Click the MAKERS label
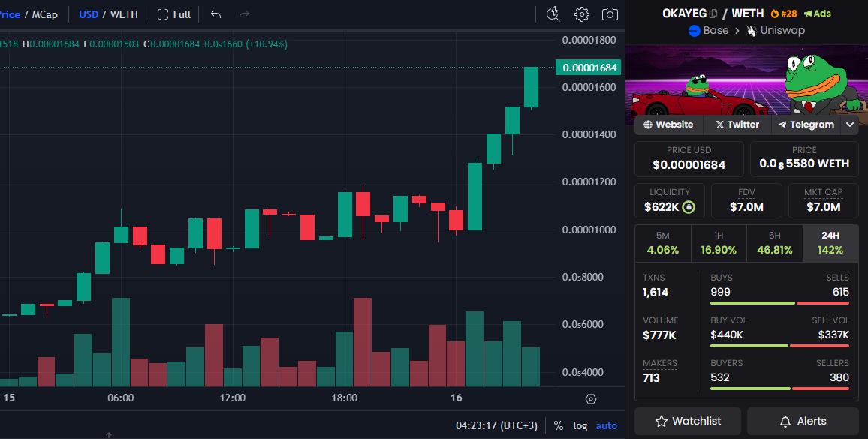This screenshot has width=868, height=439. click(659, 364)
